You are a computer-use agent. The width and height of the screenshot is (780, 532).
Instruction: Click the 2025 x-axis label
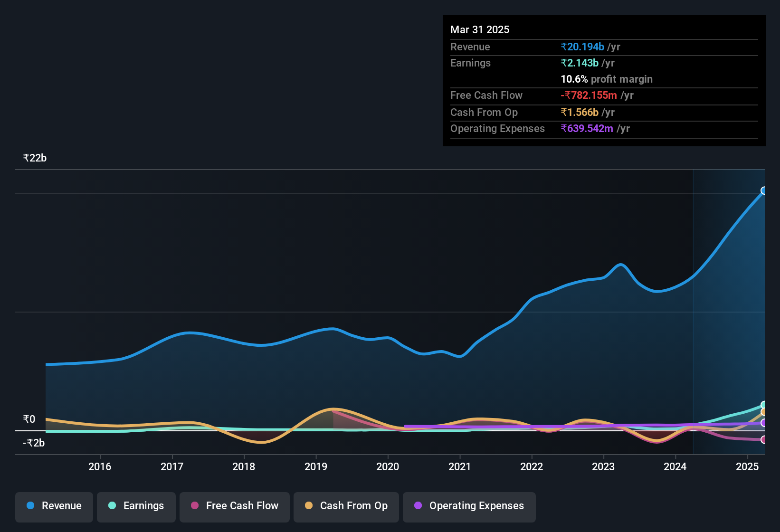(x=747, y=466)
